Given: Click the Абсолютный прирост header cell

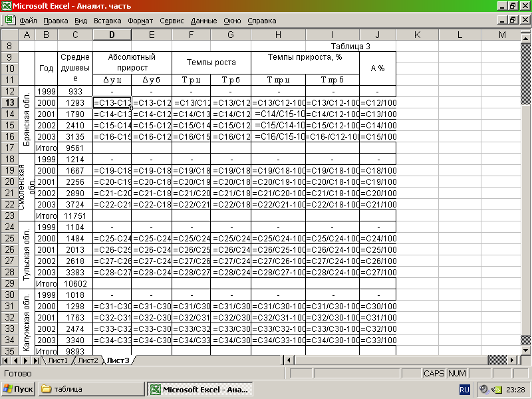Looking at the screenshot, I should 132,63.
